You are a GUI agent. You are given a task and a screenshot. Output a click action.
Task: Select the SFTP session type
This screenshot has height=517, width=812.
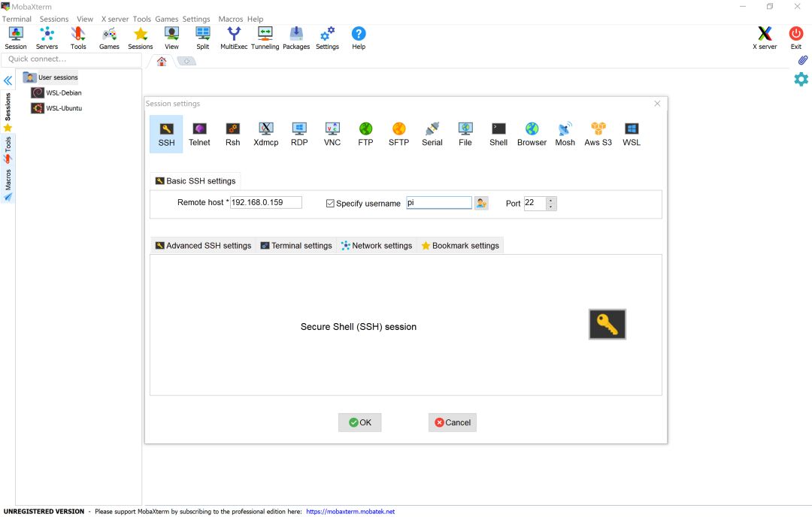pos(398,134)
